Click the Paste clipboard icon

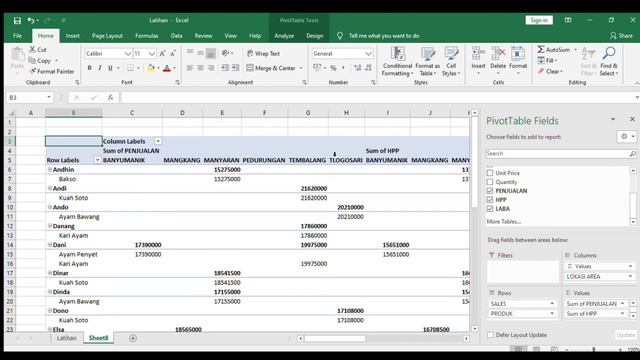(17, 55)
